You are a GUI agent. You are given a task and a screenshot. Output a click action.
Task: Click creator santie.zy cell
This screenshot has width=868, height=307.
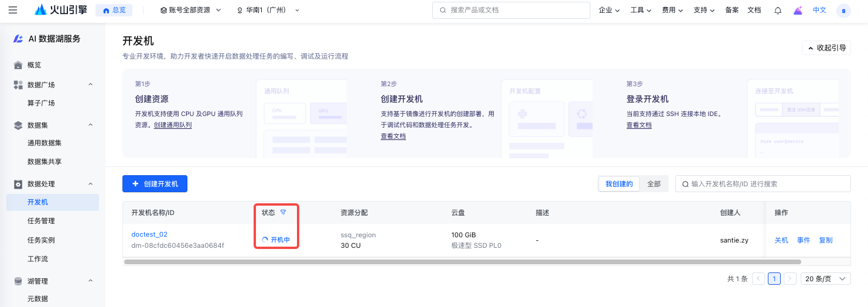735,240
